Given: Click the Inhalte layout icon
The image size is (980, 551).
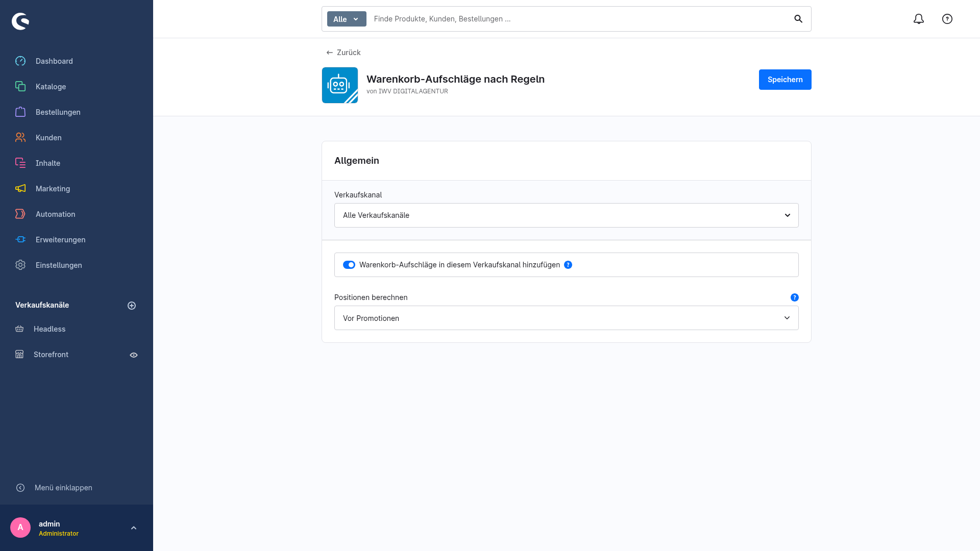Looking at the screenshot, I should point(20,163).
